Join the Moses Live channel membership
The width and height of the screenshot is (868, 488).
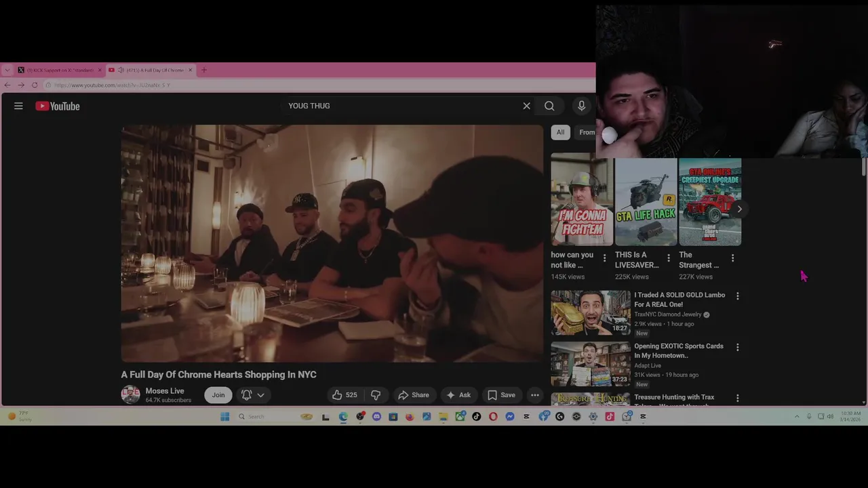point(218,395)
